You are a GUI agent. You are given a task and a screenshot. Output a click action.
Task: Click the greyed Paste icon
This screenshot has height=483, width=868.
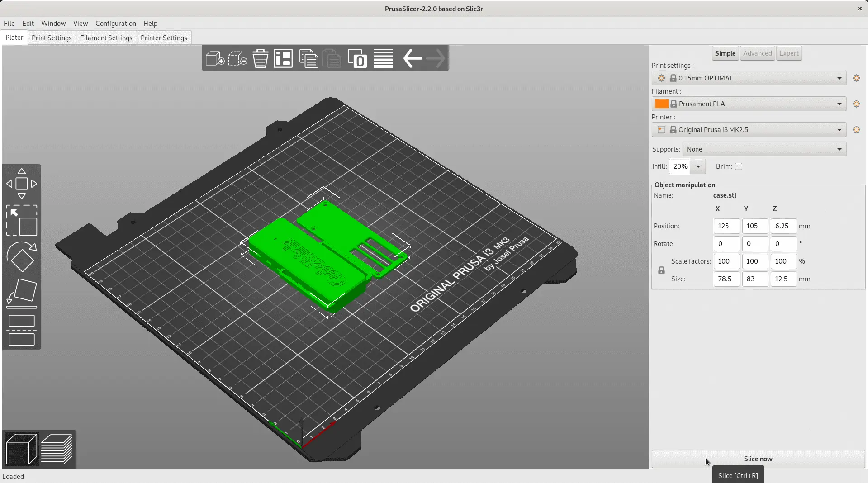332,58
